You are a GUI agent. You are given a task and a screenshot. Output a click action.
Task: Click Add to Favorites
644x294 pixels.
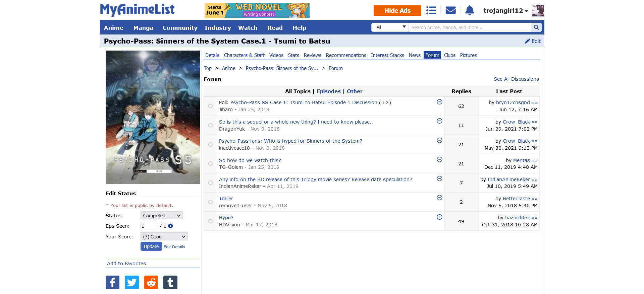tap(126, 264)
